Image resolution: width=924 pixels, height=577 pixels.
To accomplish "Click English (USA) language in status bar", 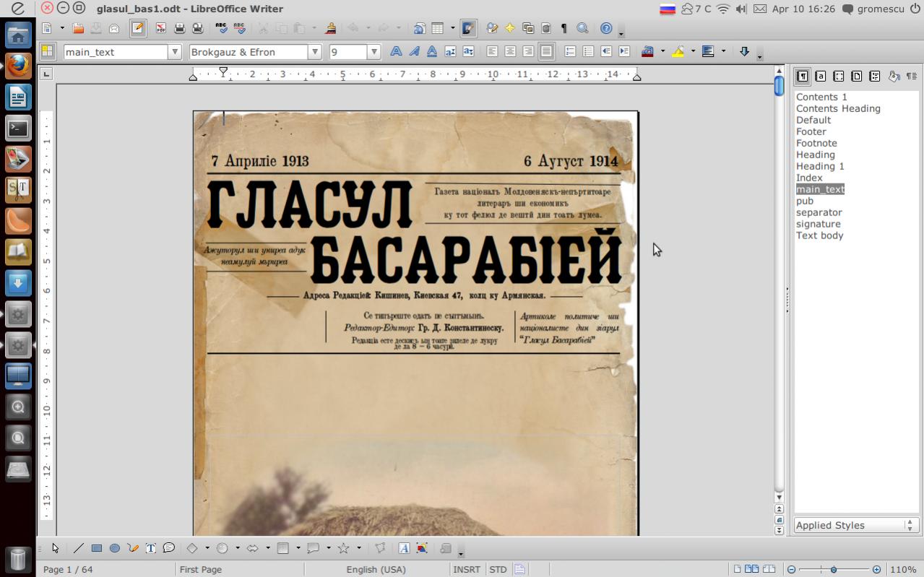I will coord(376,569).
